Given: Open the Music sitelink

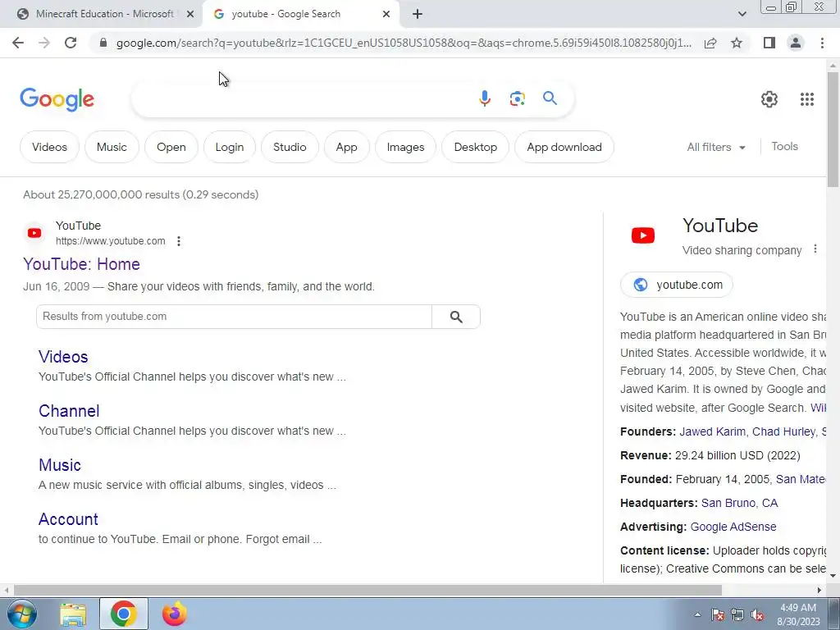Looking at the screenshot, I should click(59, 465).
